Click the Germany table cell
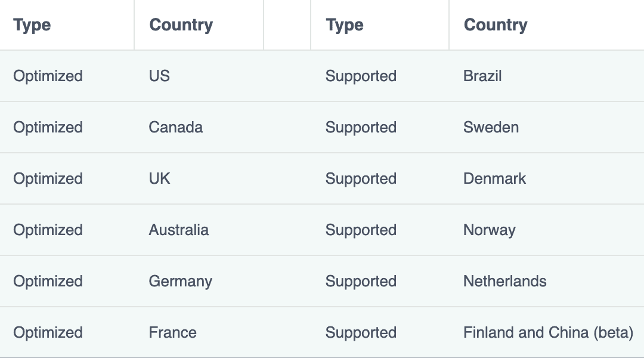Viewport: 644px width, 358px height. tap(181, 282)
